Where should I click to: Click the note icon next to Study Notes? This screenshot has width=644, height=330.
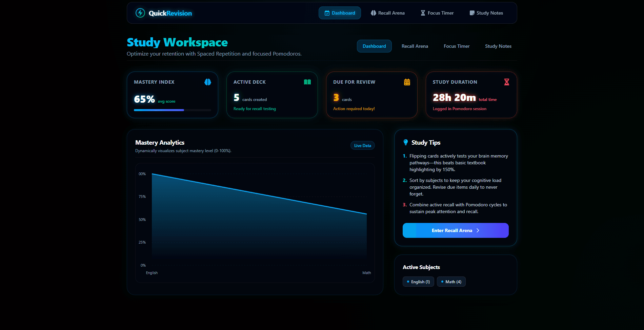click(x=472, y=13)
